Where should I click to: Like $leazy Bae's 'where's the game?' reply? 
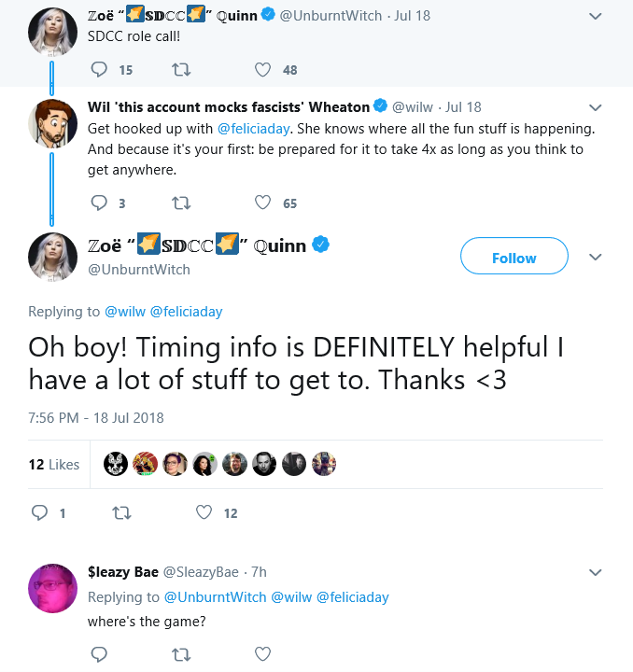point(262,654)
